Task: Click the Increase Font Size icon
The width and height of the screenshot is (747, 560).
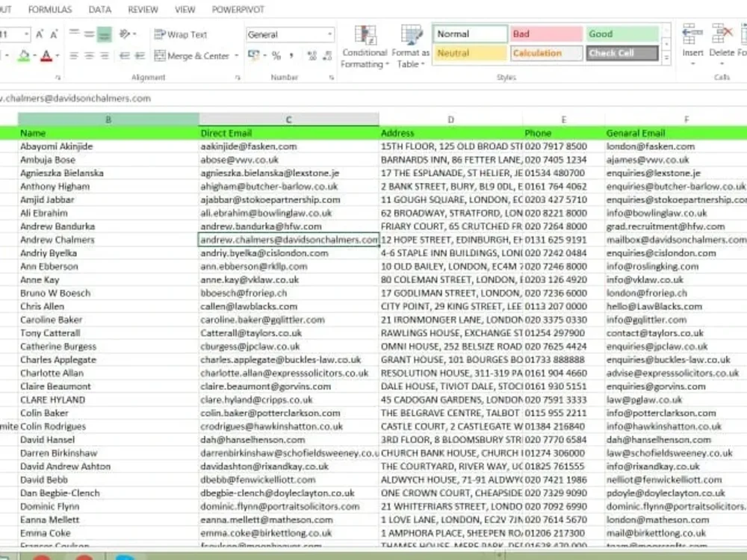Action: 40,34
